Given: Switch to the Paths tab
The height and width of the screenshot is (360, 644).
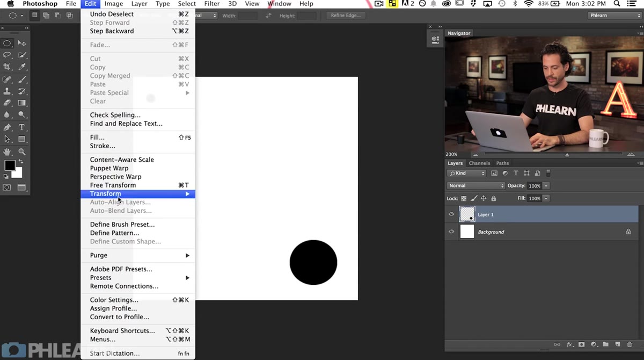Looking at the screenshot, I should tap(502, 163).
